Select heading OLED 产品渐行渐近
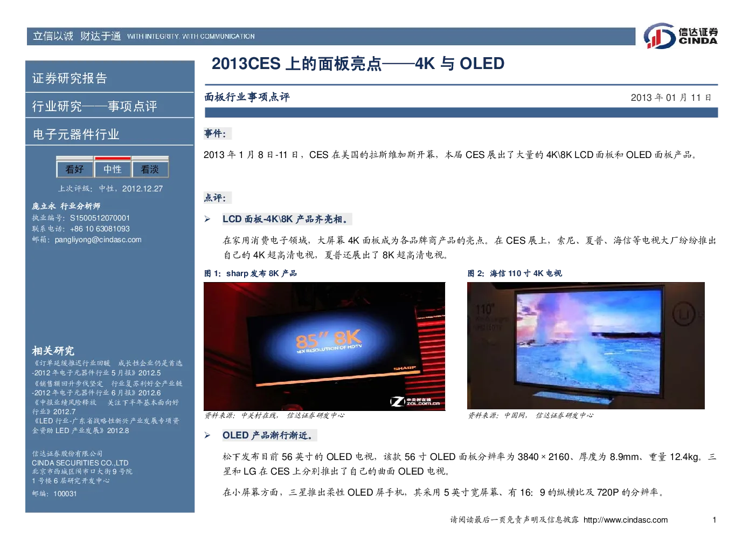This screenshot has width=756, height=535. coord(268,435)
